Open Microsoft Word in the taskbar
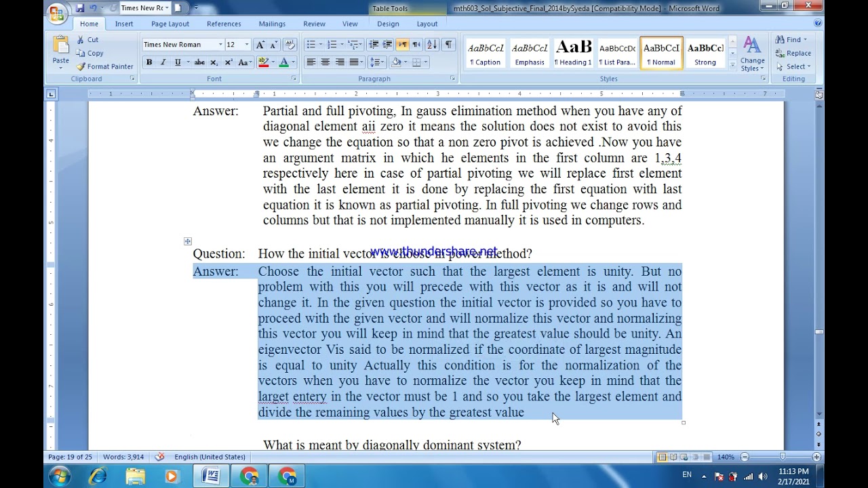Screen dimensions: 868x488 211,476
